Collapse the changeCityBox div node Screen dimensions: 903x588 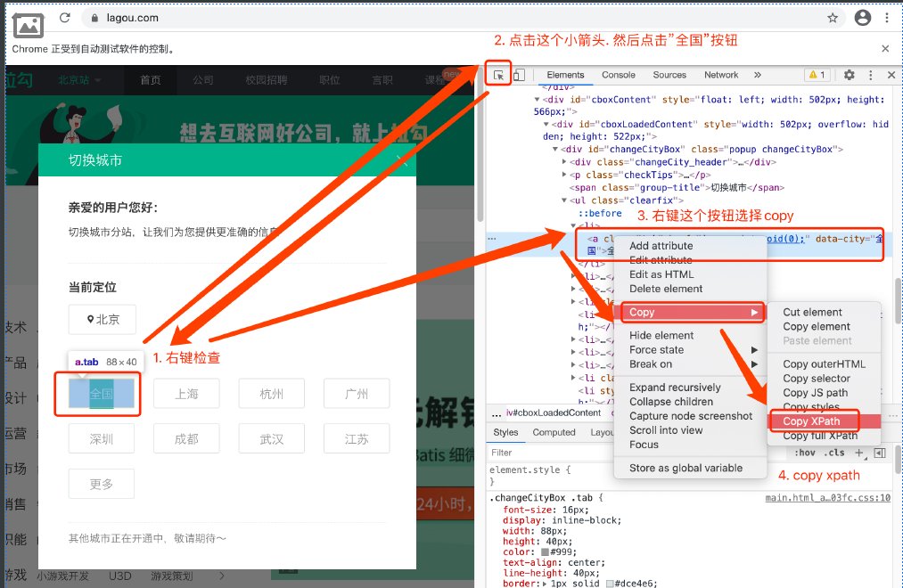555,149
